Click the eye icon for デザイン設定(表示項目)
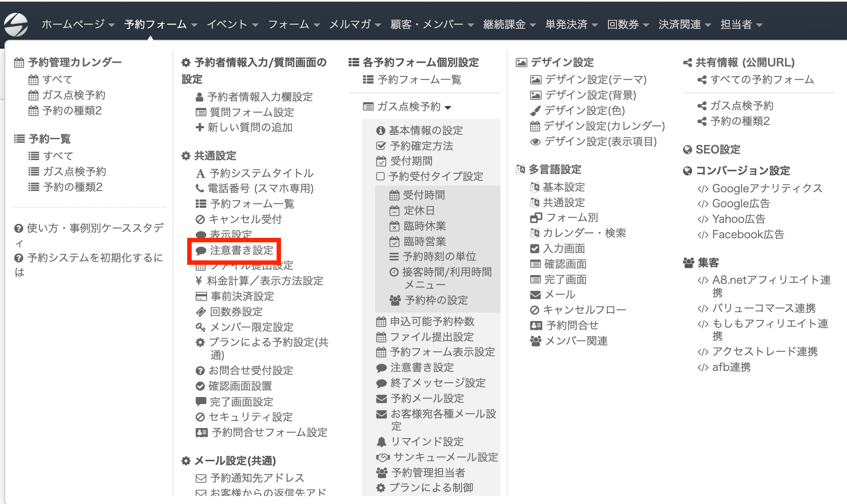This screenshot has width=847, height=504. click(535, 142)
